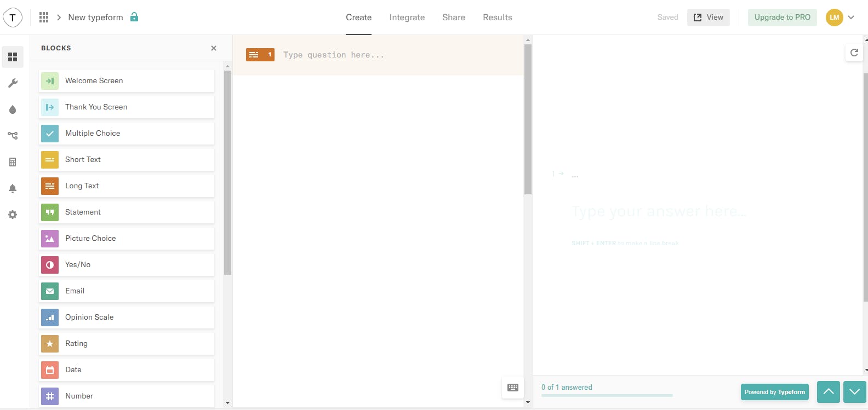Viewport: 868px width, 410px height.
Task: Click the Type your answer here field
Action: tap(659, 211)
